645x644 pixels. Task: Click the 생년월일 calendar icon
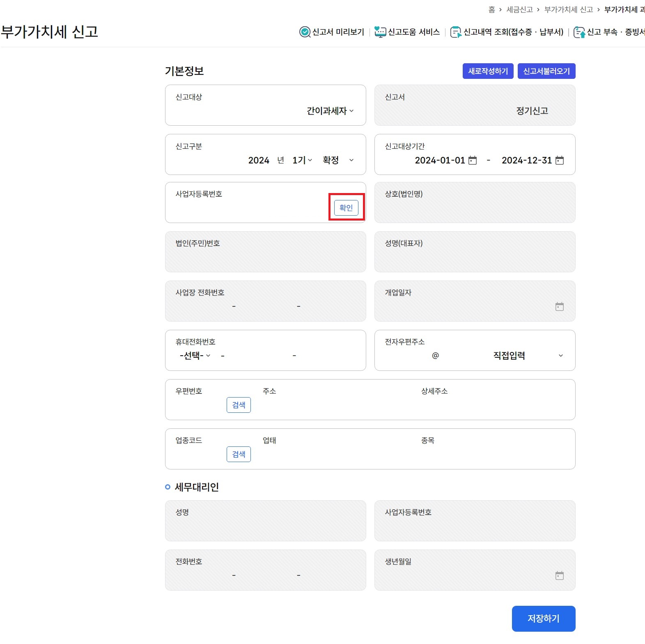[x=560, y=575]
